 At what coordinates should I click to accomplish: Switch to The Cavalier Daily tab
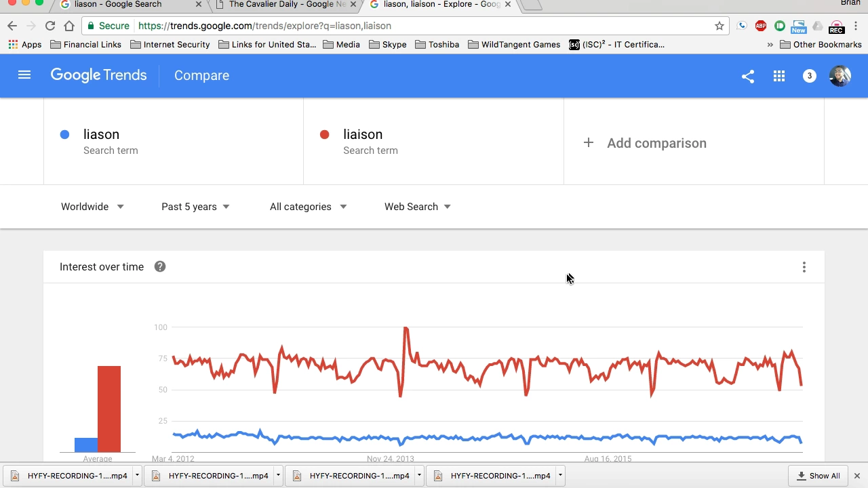[288, 5]
